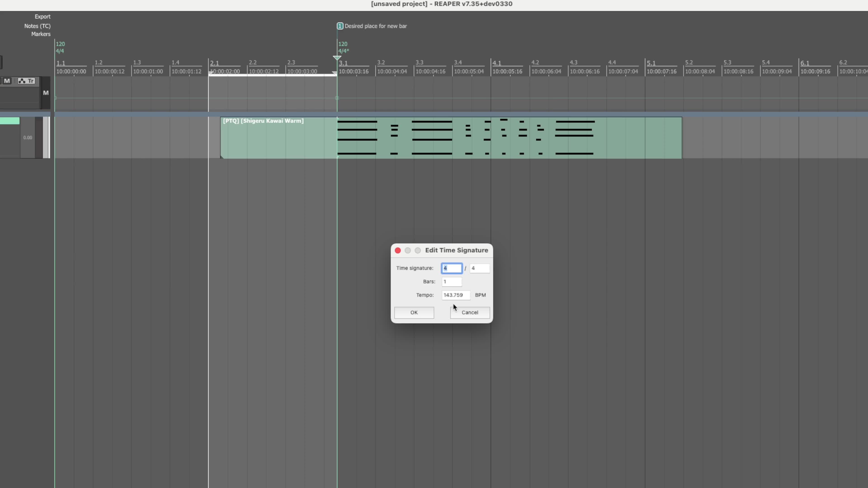Click marker 1 'Desired place for new bar'

click(340, 26)
